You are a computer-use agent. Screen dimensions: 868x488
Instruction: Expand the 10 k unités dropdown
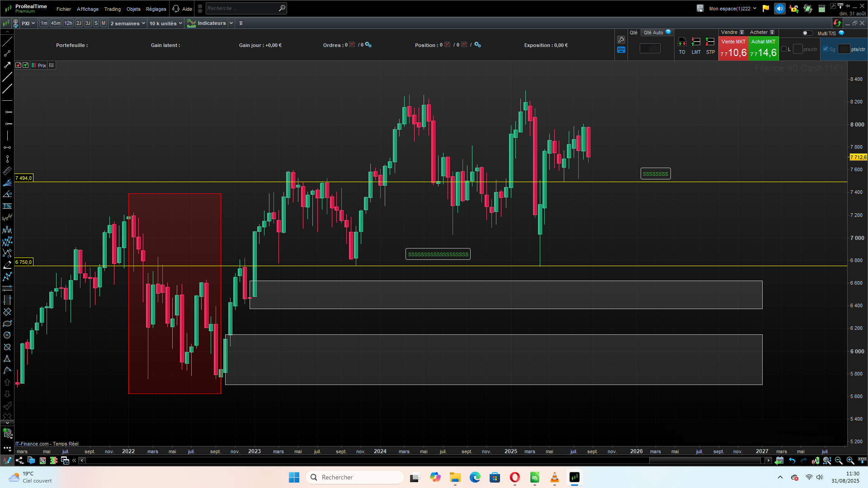pyautogui.click(x=166, y=23)
